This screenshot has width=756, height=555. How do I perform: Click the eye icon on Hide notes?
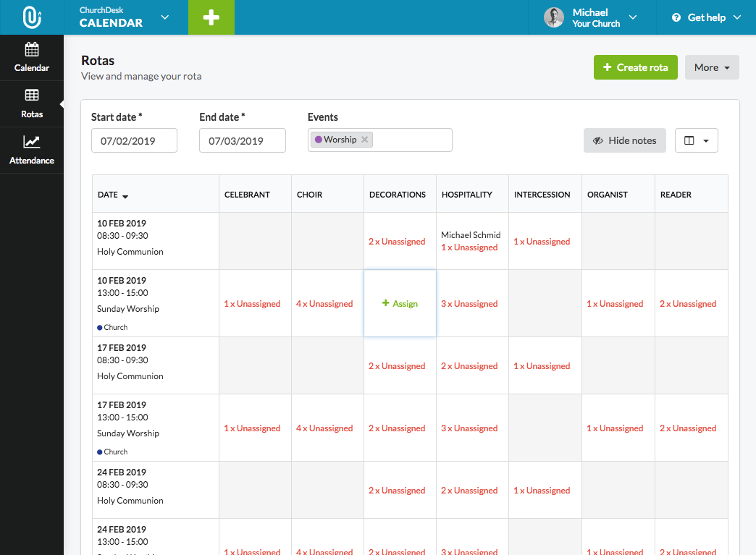tap(599, 140)
